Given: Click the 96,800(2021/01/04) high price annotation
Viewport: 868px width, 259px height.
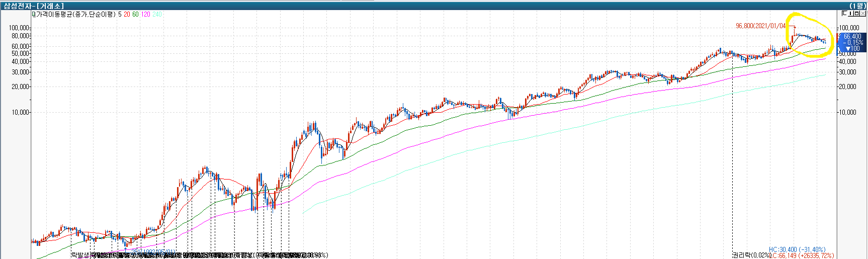Looking at the screenshot, I should (x=760, y=26).
